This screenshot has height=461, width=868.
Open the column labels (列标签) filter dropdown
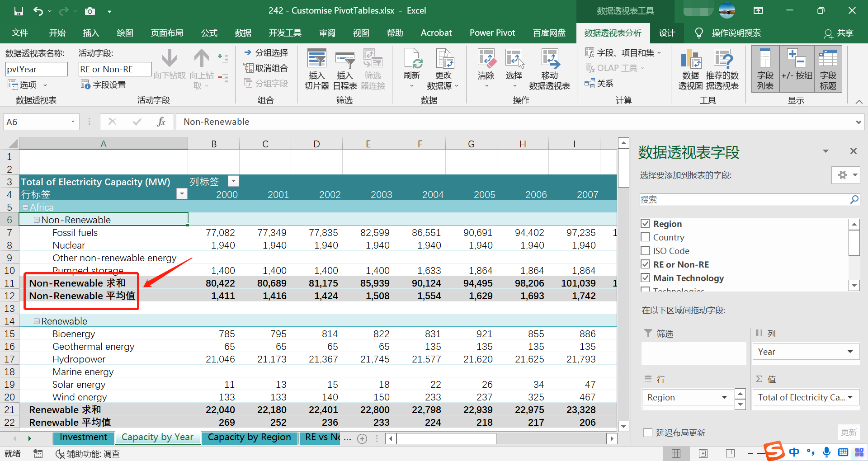(233, 181)
